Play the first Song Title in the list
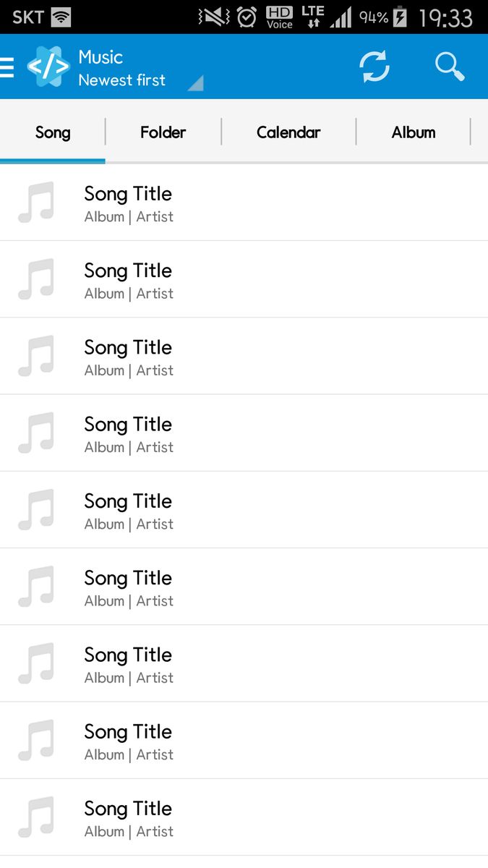Image resolution: width=488 pixels, height=868 pixels. click(128, 194)
